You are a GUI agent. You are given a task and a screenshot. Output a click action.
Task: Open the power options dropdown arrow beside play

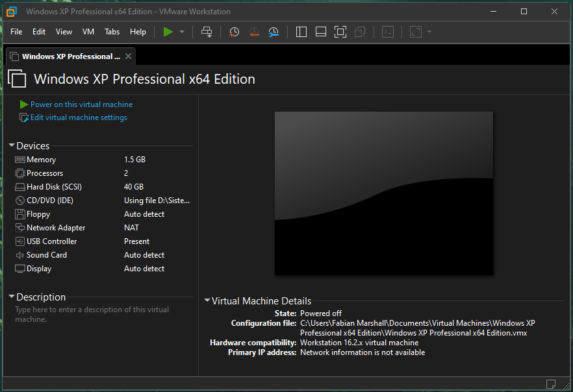(182, 32)
